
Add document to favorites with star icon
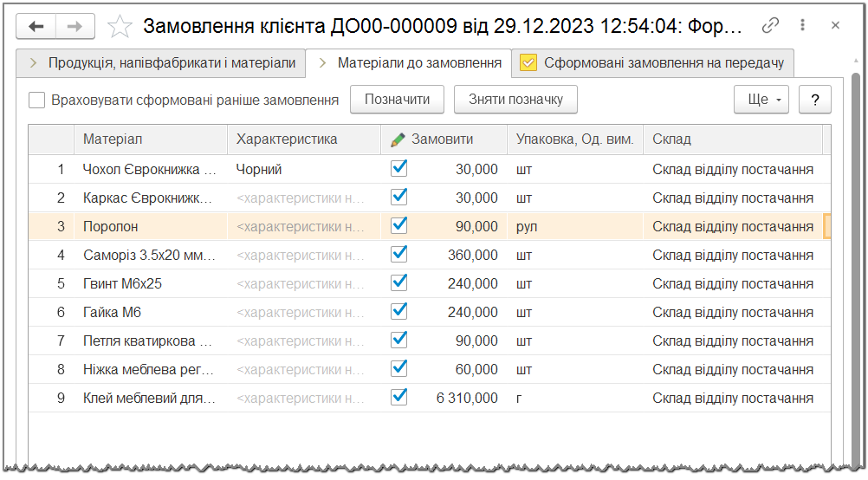pos(119,27)
